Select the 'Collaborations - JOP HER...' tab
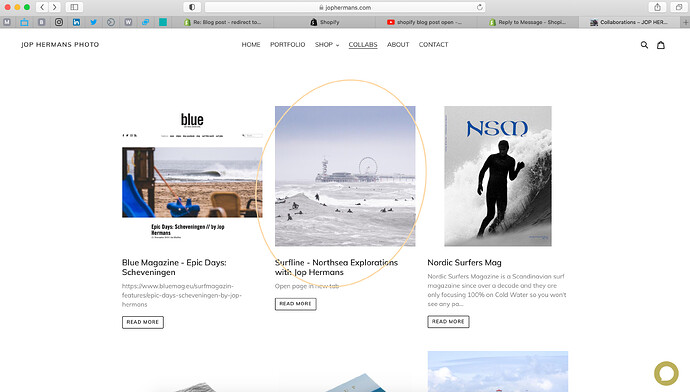This screenshot has height=392, width=690. pos(629,22)
